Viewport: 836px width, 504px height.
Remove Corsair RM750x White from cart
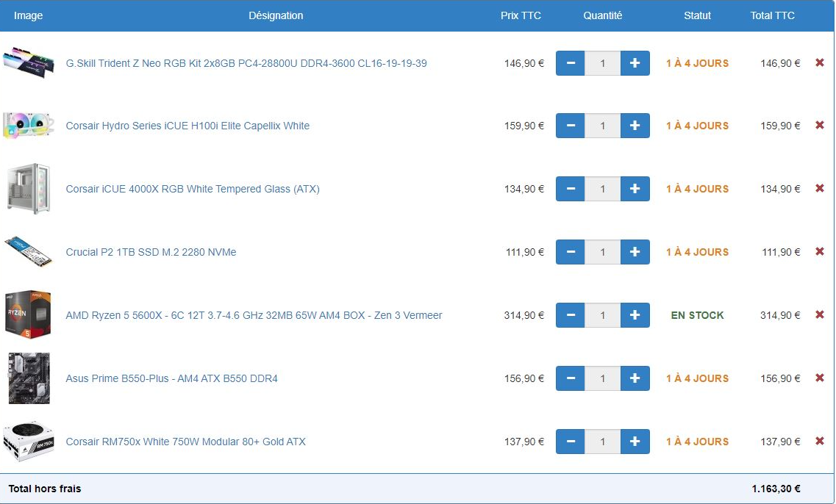point(820,441)
